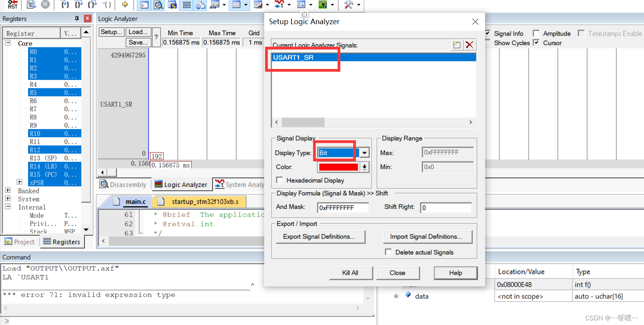Viewport: 644px width, 325px height.
Task: Expand the xPSR register node
Action: point(19,182)
